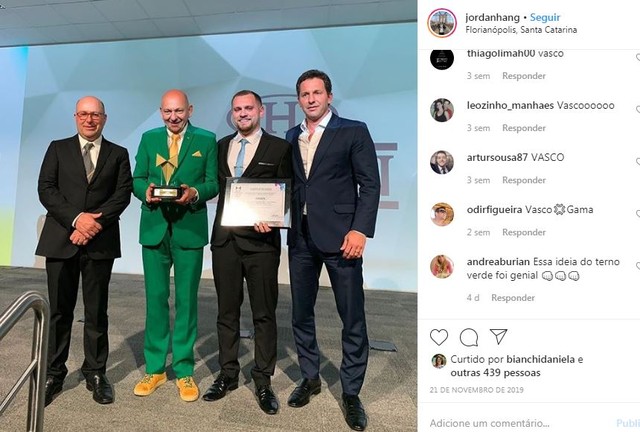The image size is (640, 432).
Task: Open the bianchidaniela username in likes
Action: (x=541, y=359)
